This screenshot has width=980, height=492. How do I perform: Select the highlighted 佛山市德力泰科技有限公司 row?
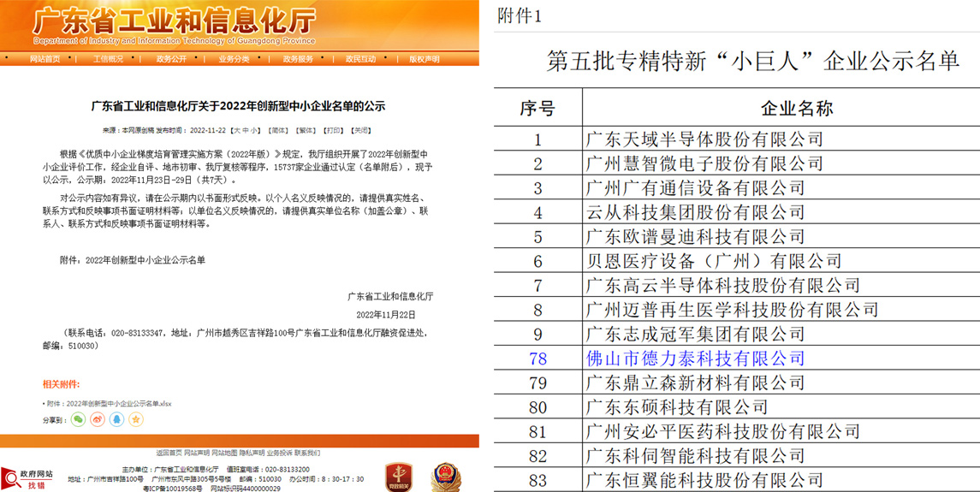(x=695, y=358)
